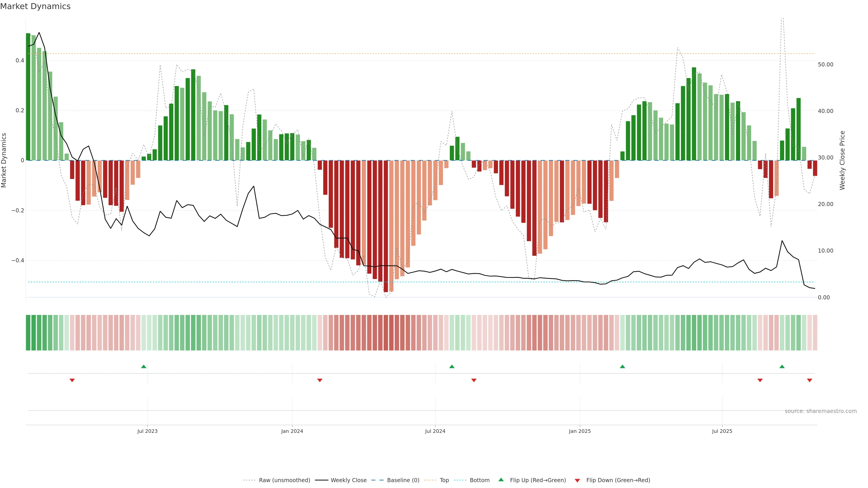
Task: Click the source: sharemaestro.com text
Action: tap(821, 411)
